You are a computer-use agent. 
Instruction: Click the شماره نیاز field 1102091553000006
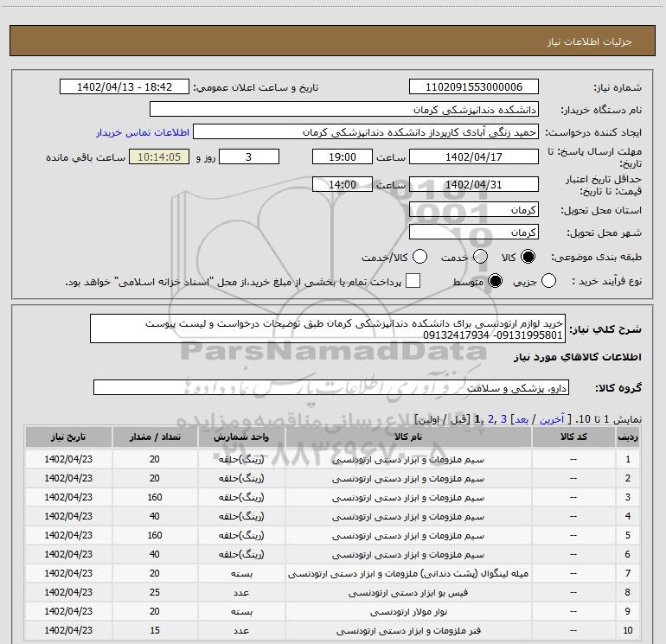(x=474, y=86)
